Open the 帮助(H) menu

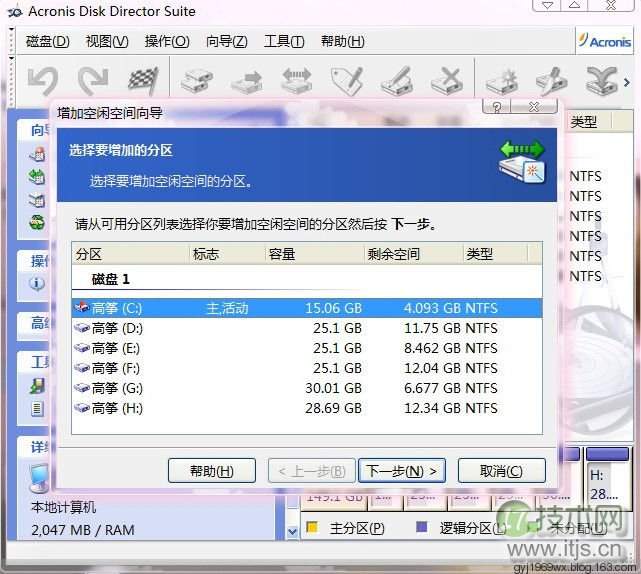coord(343,41)
